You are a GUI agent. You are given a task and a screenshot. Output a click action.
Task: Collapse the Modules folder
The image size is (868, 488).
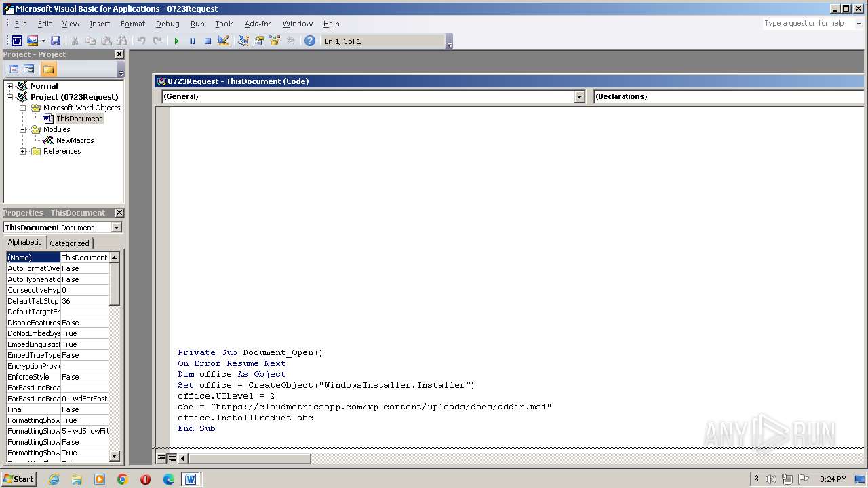22,129
